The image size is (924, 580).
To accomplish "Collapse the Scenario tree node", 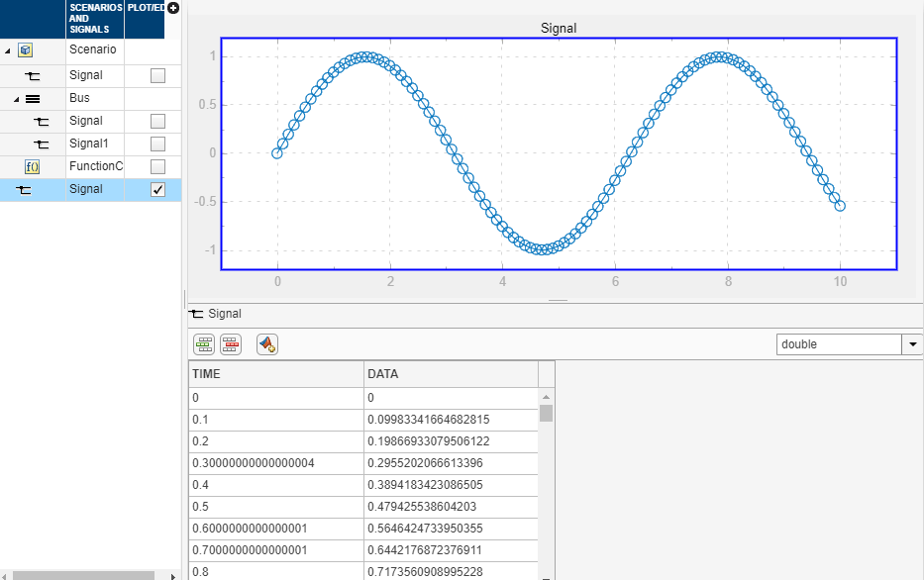I will click(8, 51).
